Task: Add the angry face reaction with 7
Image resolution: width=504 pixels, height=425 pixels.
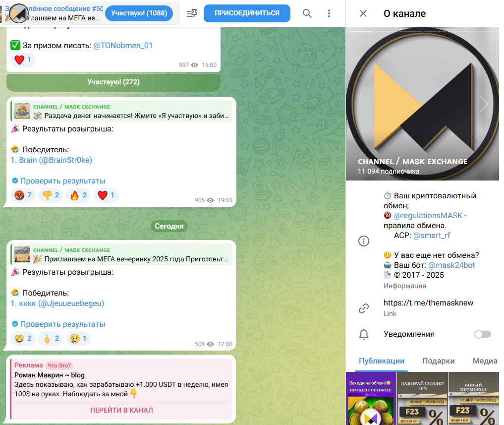Action: click(x=22, y=195)
